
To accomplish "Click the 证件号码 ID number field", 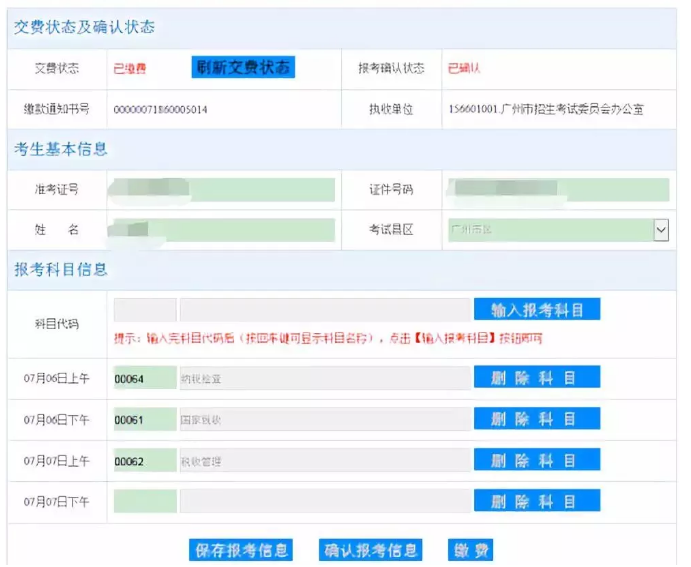I will coord(558,190).
